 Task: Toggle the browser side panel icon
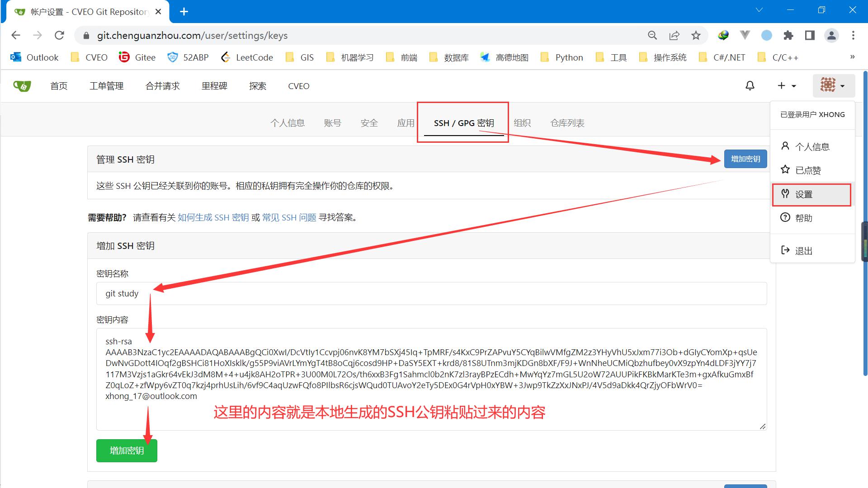810,35
